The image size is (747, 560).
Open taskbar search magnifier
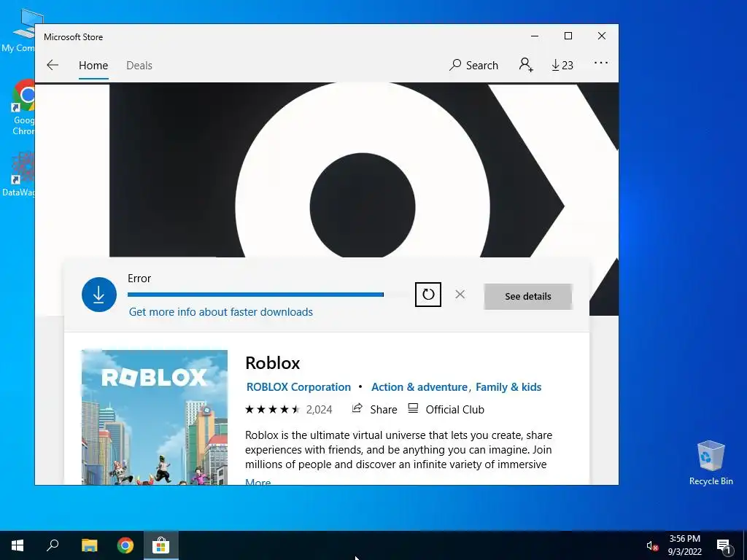53,545
